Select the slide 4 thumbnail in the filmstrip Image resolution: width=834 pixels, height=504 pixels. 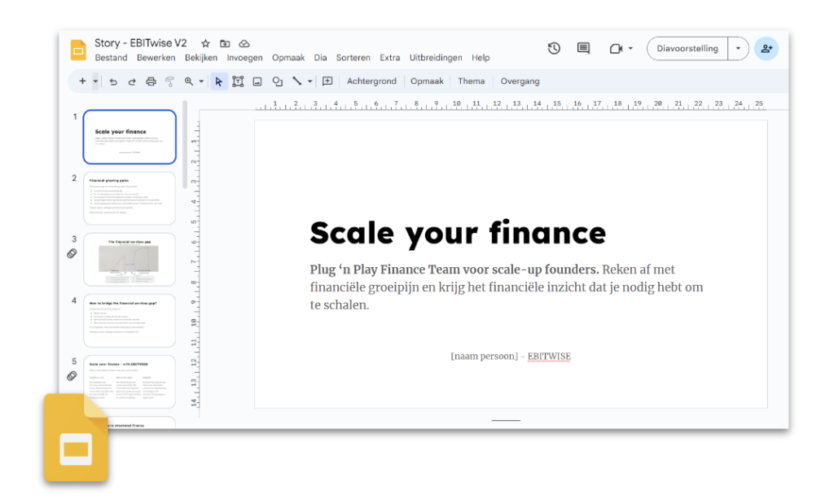[129, 321]
